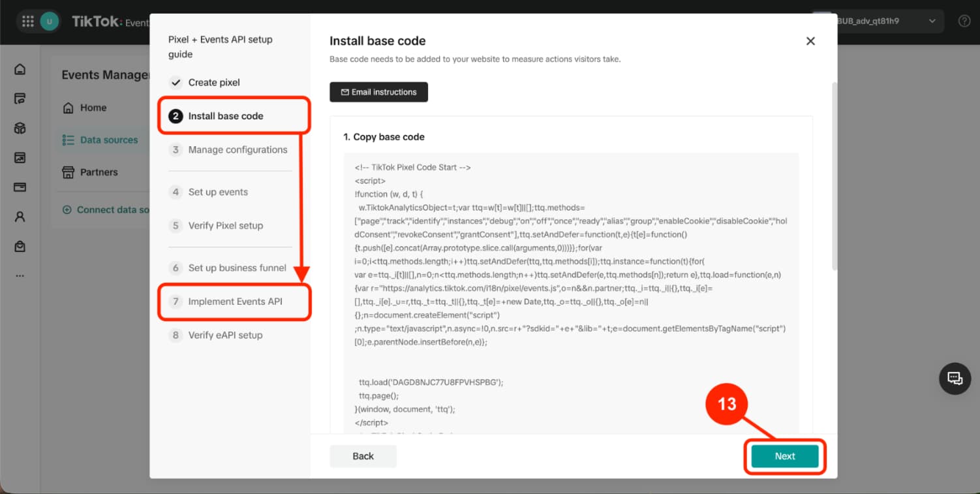The width and height of the screenshot is (980, 494).
Task: Open the app launcher grid icon
Action: pos(28,22)
